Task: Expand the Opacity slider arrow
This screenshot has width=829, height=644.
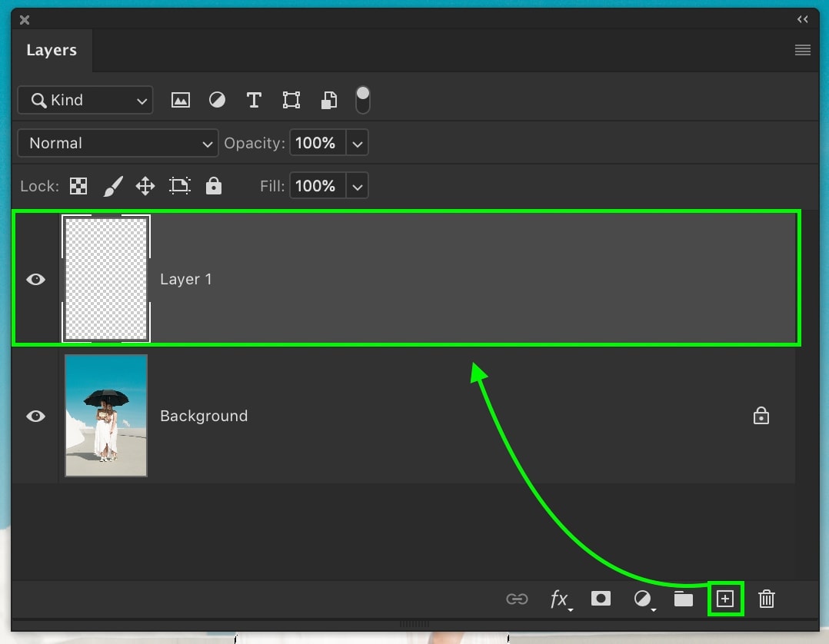Action: pos(358,143)
